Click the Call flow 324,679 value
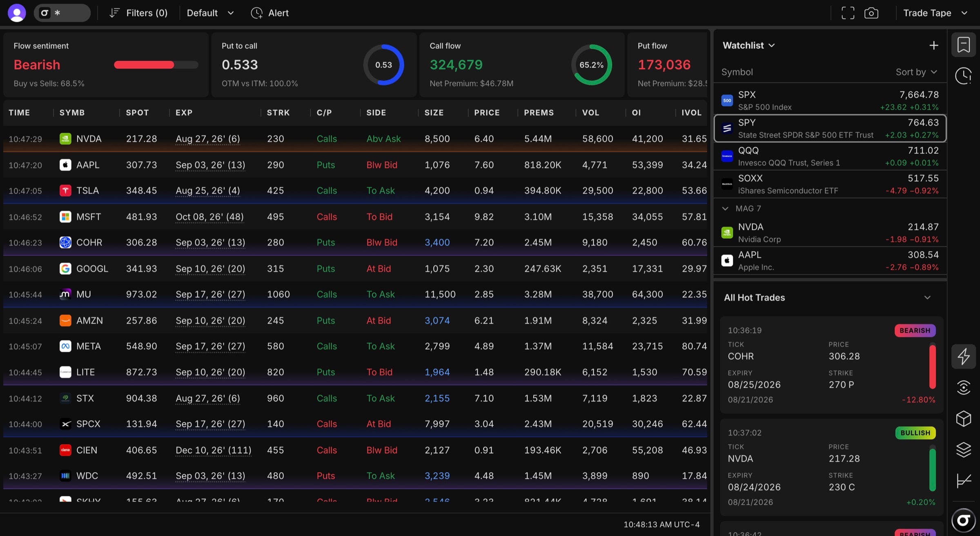Viewport: 980px width, 536px height. (x=456, y=65)
